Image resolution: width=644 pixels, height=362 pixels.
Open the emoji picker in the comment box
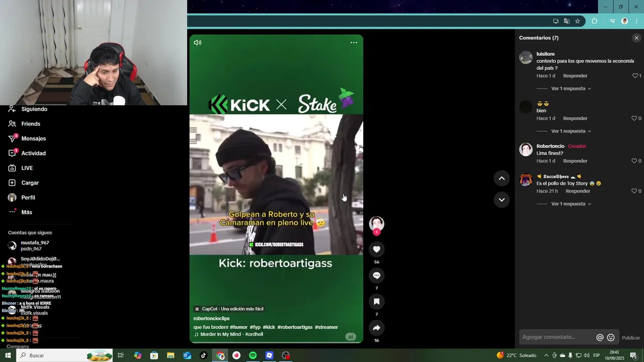click(x=611, y=338)
